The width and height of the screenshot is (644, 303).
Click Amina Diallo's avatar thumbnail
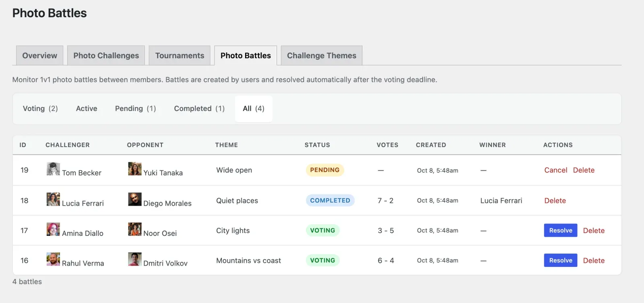[x=53, y=229]
